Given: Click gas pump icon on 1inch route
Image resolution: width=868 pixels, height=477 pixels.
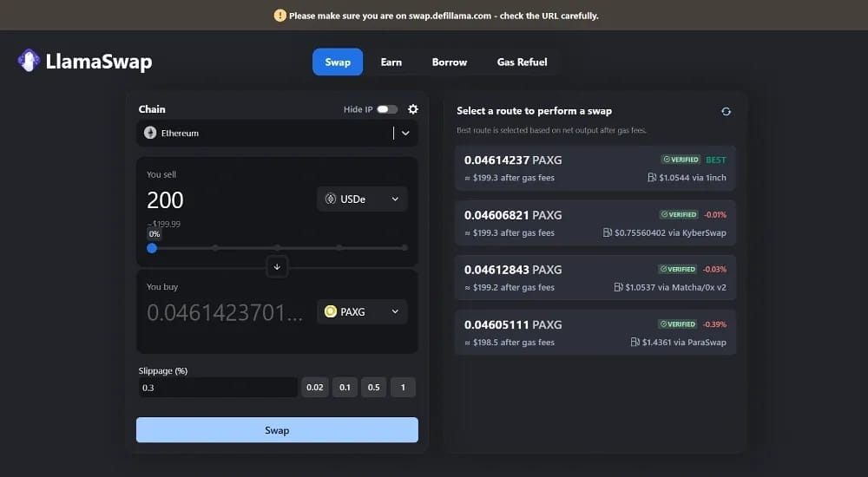Looking at the screenshot, I should tap(652, 178).
